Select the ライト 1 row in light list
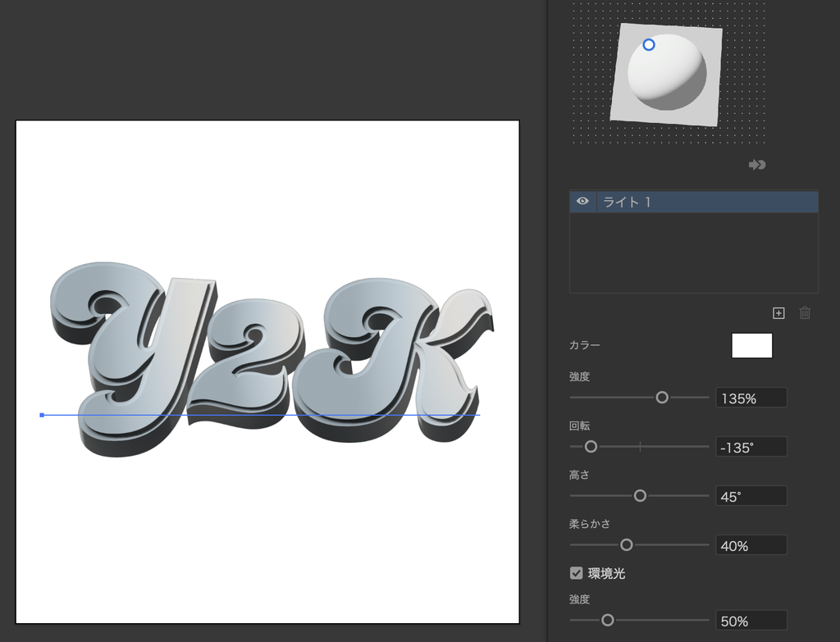The image size is (840, 642). 694,202
